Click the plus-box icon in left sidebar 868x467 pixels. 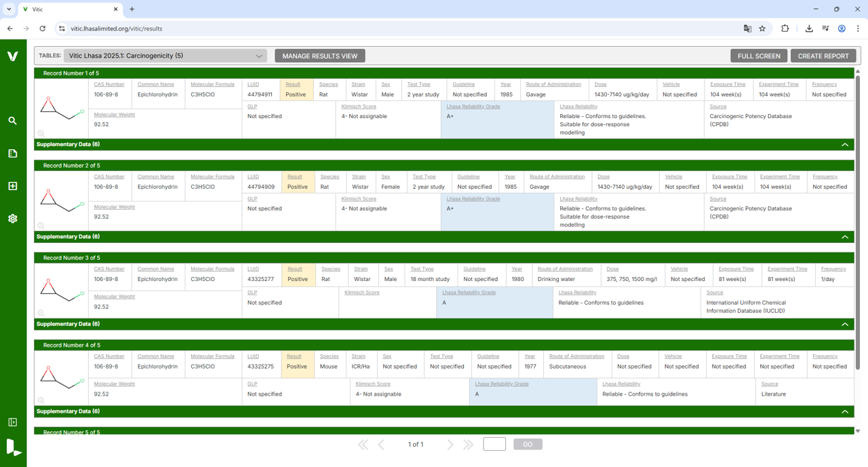tap(12, 186)
